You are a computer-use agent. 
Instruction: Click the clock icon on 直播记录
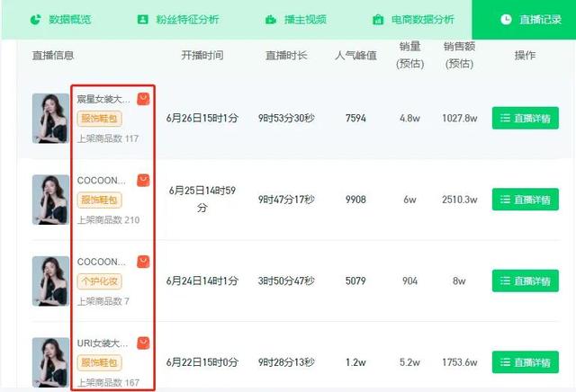[506, 19]
